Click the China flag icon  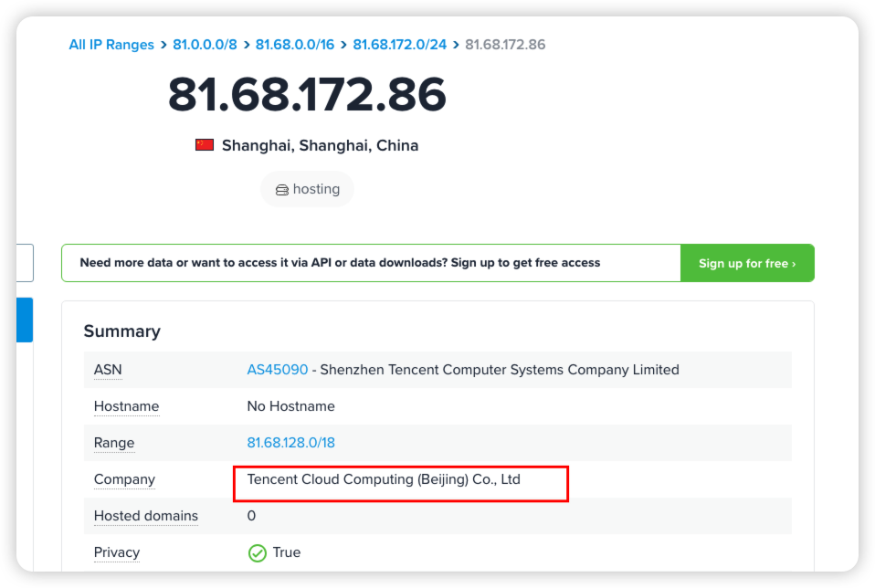pyautogui.click(x=205, y=145)
